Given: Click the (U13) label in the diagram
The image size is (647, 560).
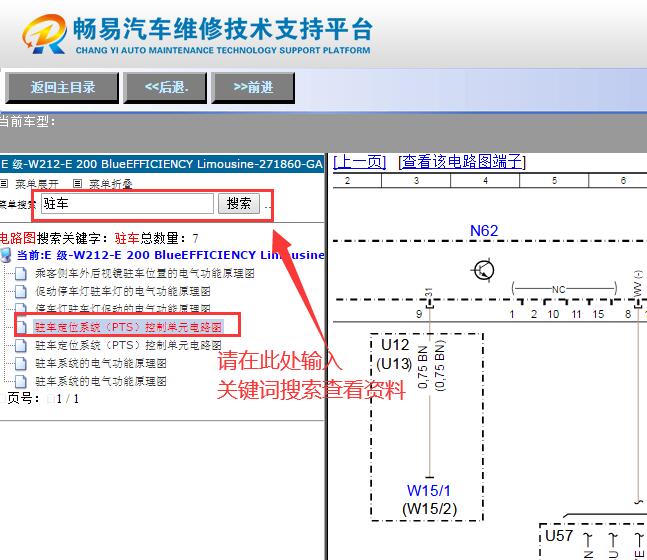Looking at the screenshot, I should click(394, 364).
